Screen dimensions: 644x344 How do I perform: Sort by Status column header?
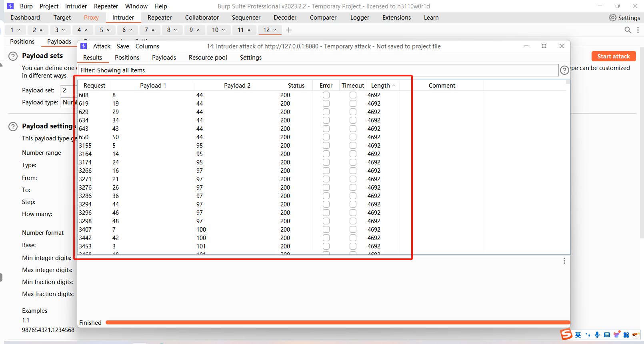pos(296,86)
